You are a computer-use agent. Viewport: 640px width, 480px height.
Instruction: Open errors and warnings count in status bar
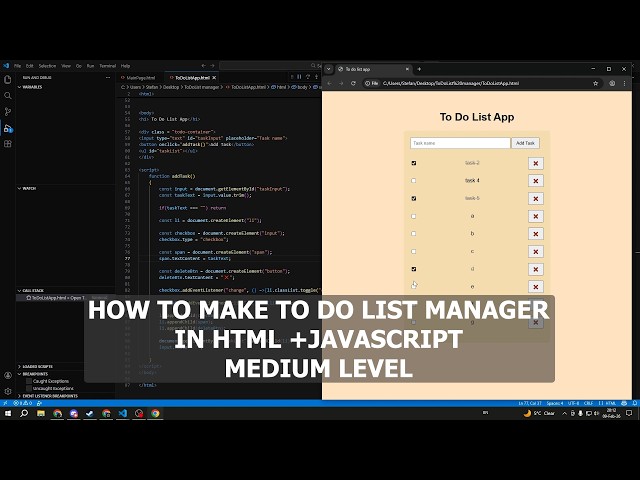(23, 403)
